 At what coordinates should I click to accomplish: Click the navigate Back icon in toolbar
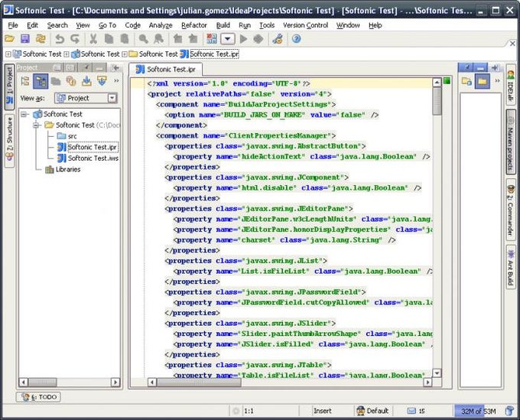pos(177,39)
